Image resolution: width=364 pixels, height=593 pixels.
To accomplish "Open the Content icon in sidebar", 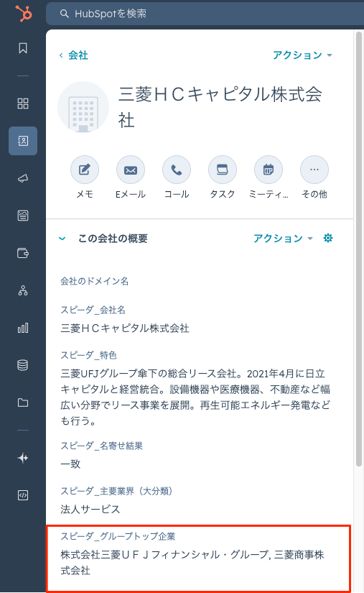I will coord(23,216).
